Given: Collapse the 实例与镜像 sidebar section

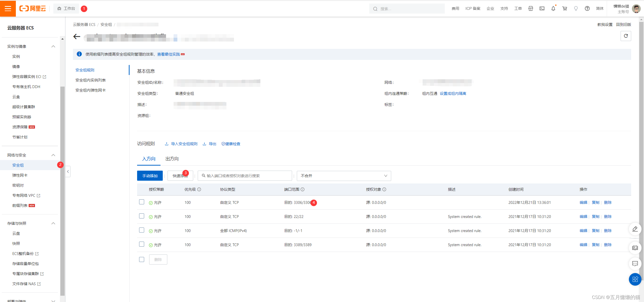Looking at the screenshot, I should pos(53,47).
